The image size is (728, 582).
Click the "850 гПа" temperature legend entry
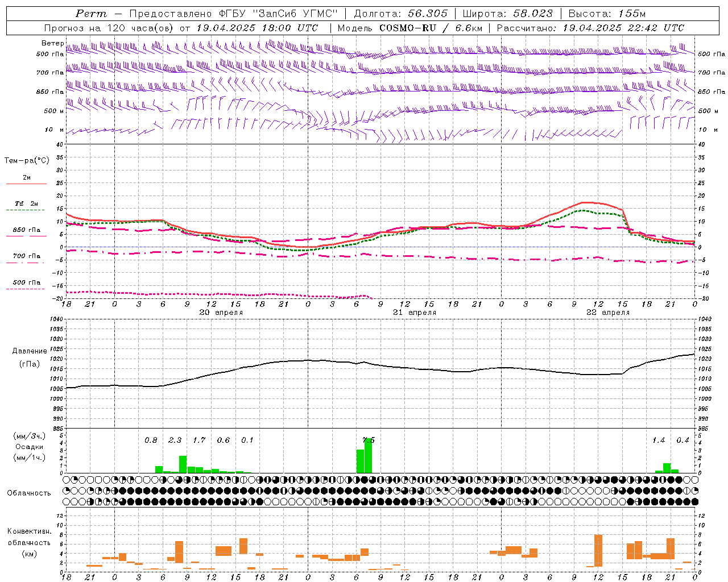(26, 230)
